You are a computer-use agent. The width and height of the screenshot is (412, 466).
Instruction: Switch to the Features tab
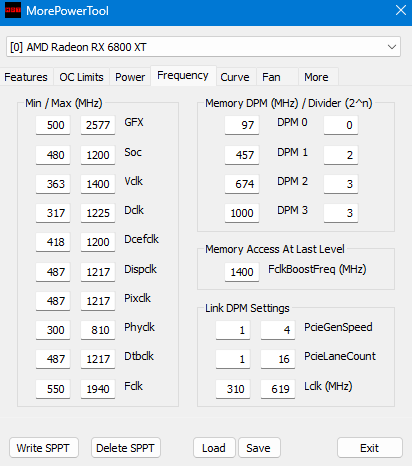point(26,77)
